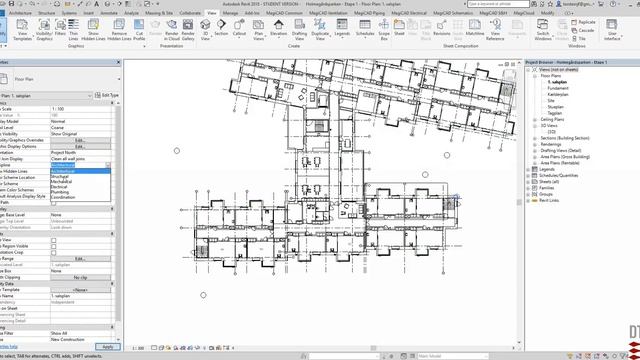Toggle the Thin Lines tool
640x360 pixels.
pyautogui.click(x=73, y=29)
